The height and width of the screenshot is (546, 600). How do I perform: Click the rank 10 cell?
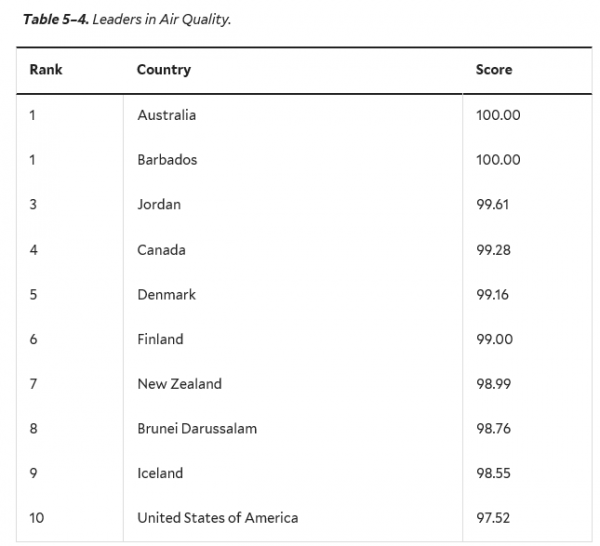tap(37, 518)
